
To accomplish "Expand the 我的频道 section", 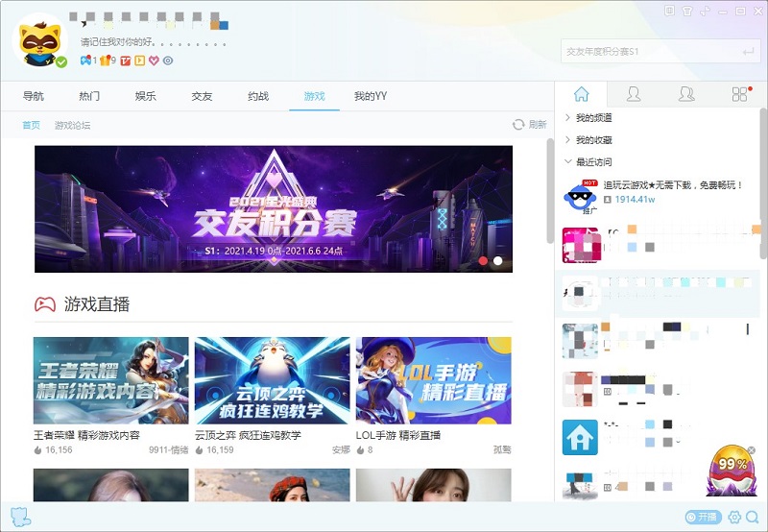I will [x=593, y=118].
